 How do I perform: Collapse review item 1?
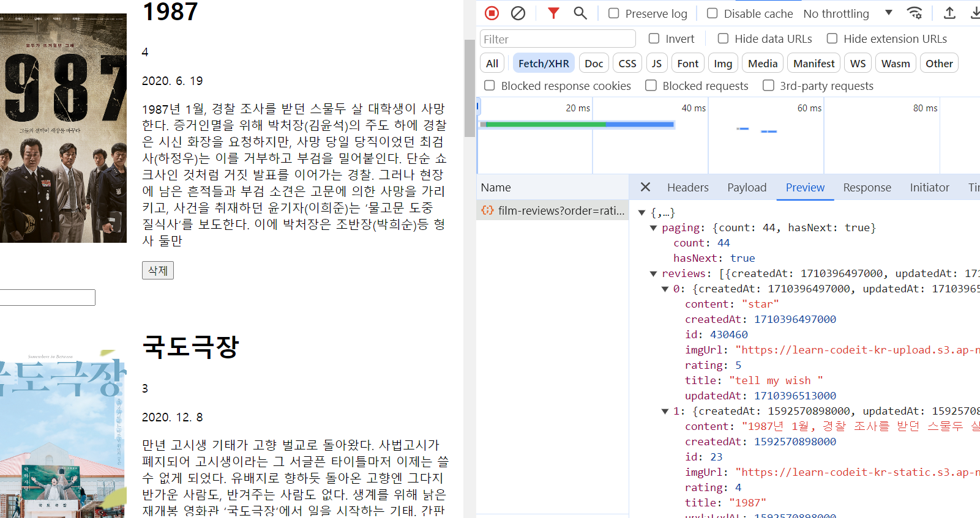[x=665, y=412]
